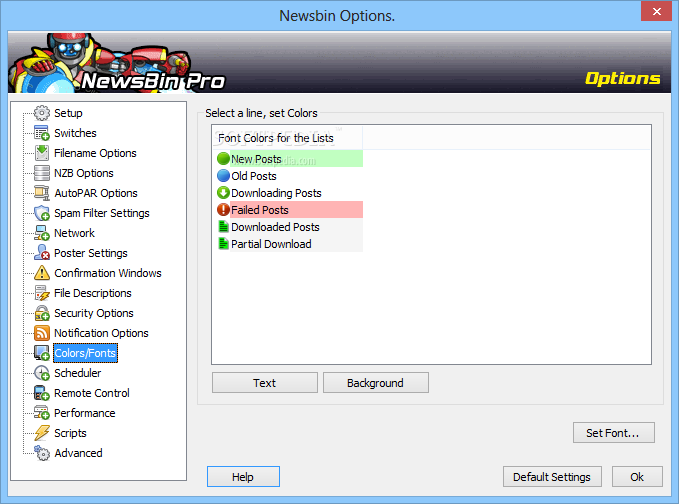Click the Scripts lightning bolt icon
This screenshot has height=504, width=679.
(42, 433)
